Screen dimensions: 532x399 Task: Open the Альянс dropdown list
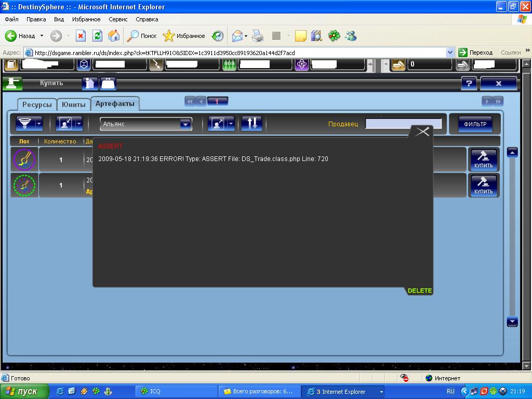click(x=185, y=124)
